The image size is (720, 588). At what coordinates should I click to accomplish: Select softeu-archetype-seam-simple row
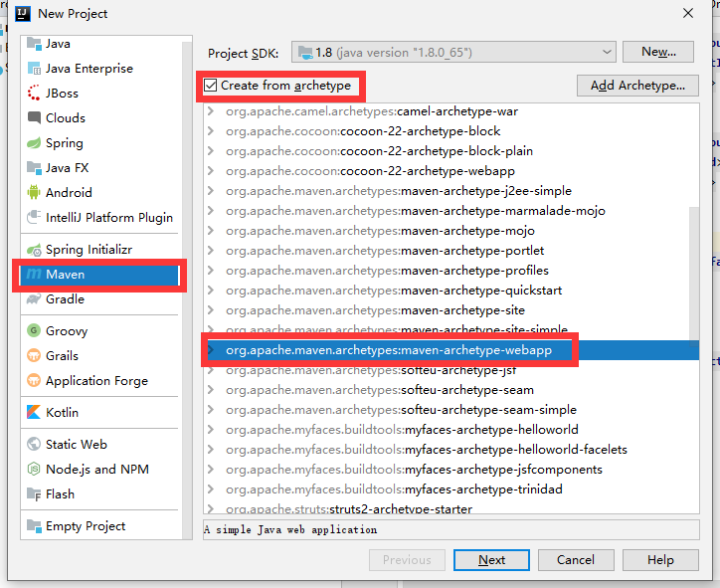(x=451, y=409)
